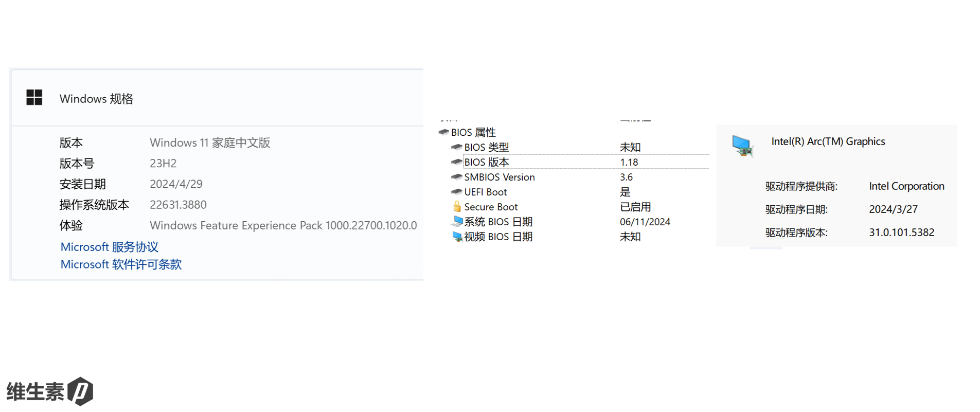Click the system BIOS date value 06/11/2024
The width and height of the screenshot is (980, 412).
coord(645,222)
